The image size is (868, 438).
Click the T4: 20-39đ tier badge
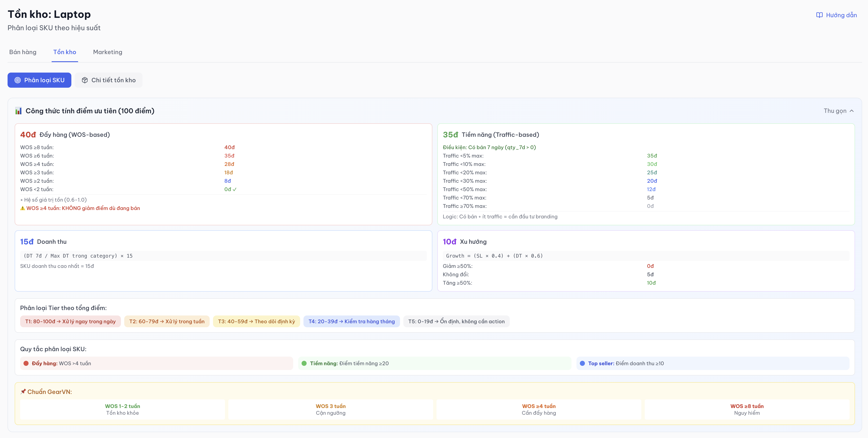tap(352, 321)
